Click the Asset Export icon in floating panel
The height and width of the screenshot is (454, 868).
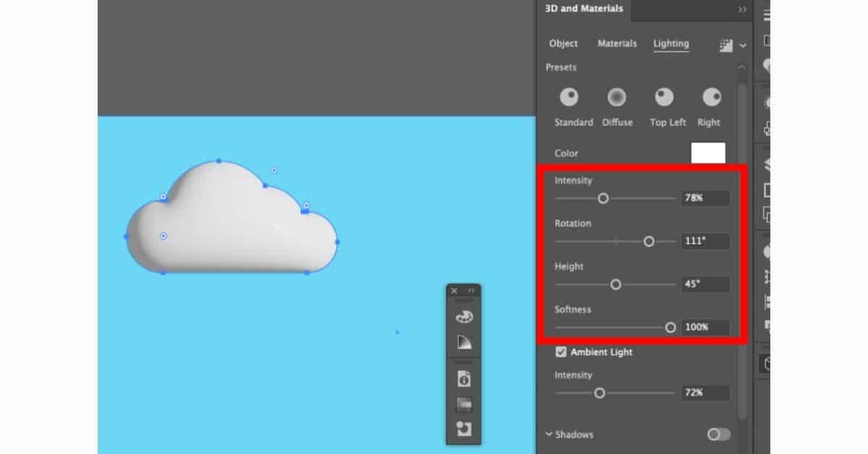pos(464,428)
